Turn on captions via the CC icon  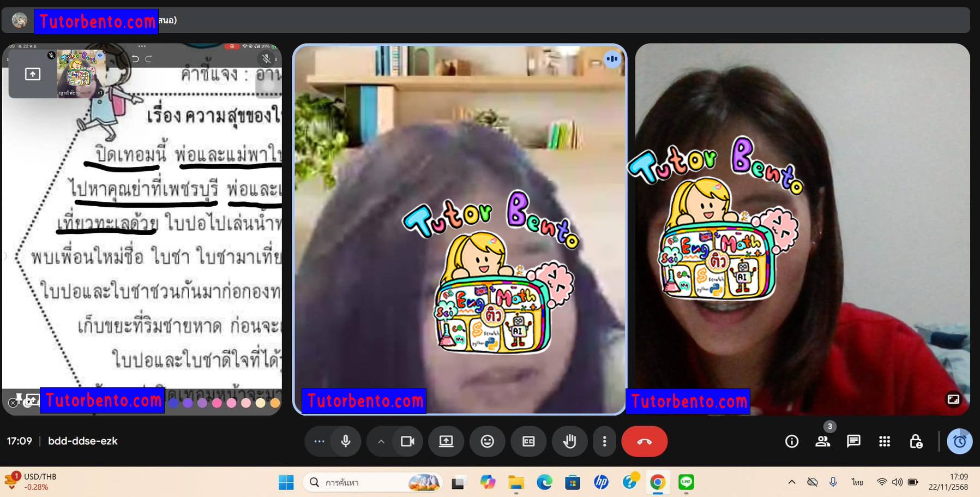pyautogui.click(x=528, y=441)
